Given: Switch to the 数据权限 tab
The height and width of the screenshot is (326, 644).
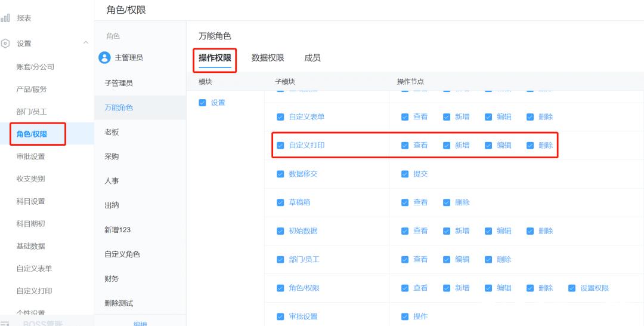Looking at the screenshot, I should 268,58.
